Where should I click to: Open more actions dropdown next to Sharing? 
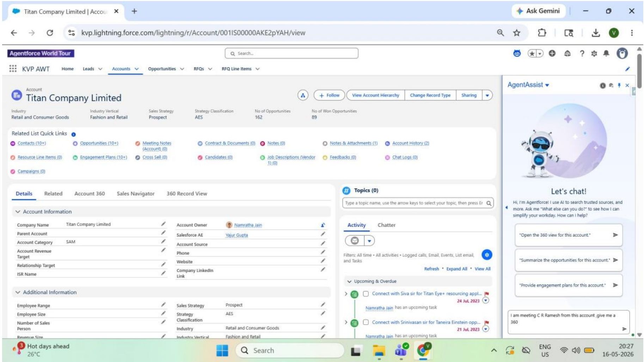(x=487, y=95)
